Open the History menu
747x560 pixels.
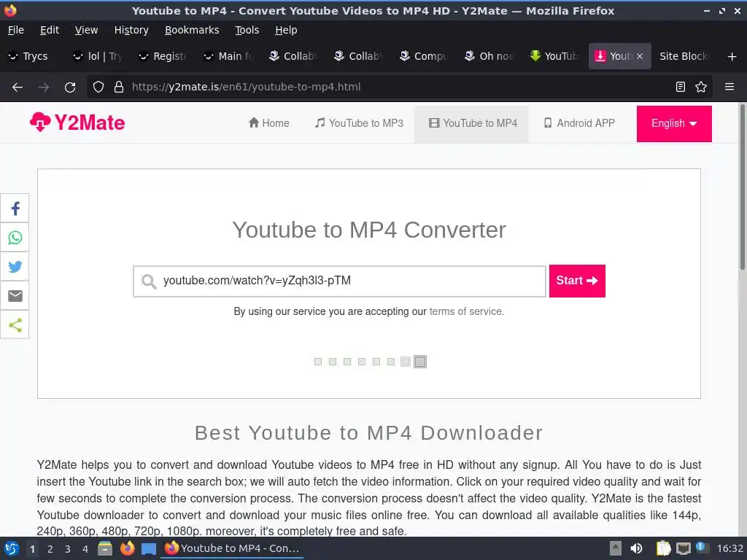click(x=131, y=30)
